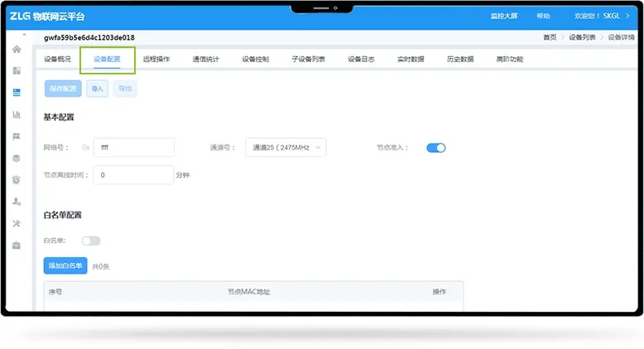
Task: Click the 节点离线时间 input field
Action: 133,175
